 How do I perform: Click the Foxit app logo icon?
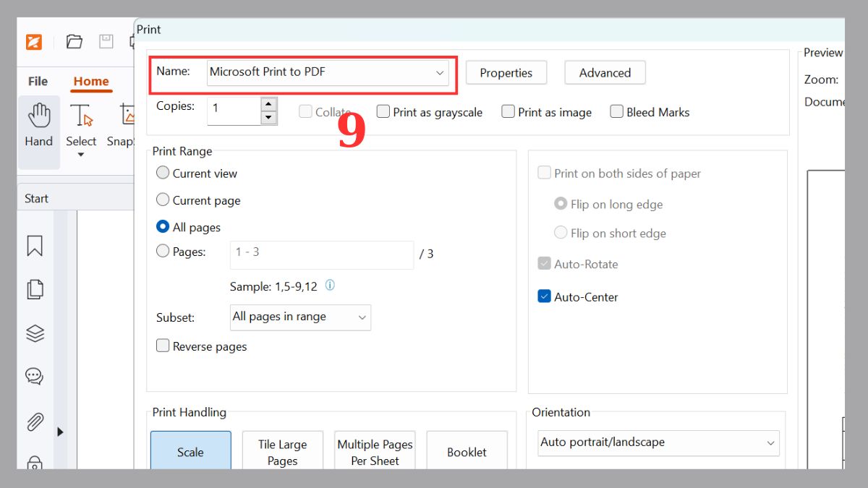pyautogui.click(x=34, y=42)
